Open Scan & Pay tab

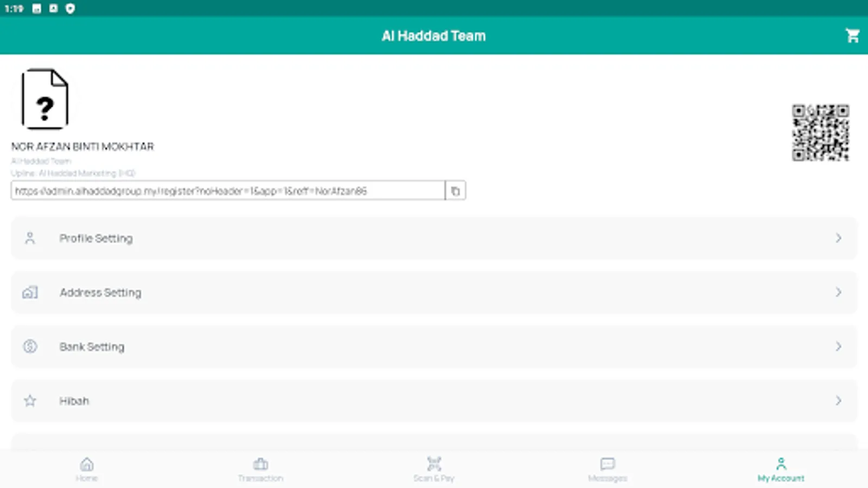pyautogui.click(x=434, y=470)
